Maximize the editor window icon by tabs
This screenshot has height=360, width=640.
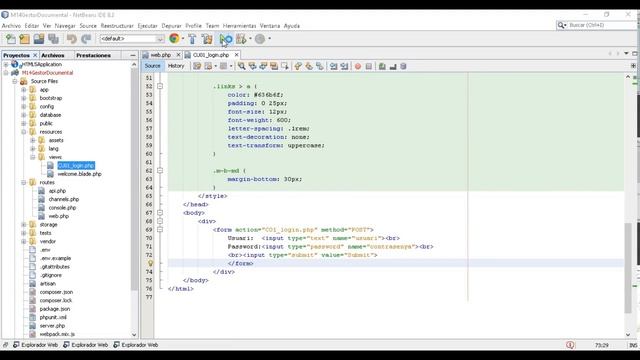[635, 53]
